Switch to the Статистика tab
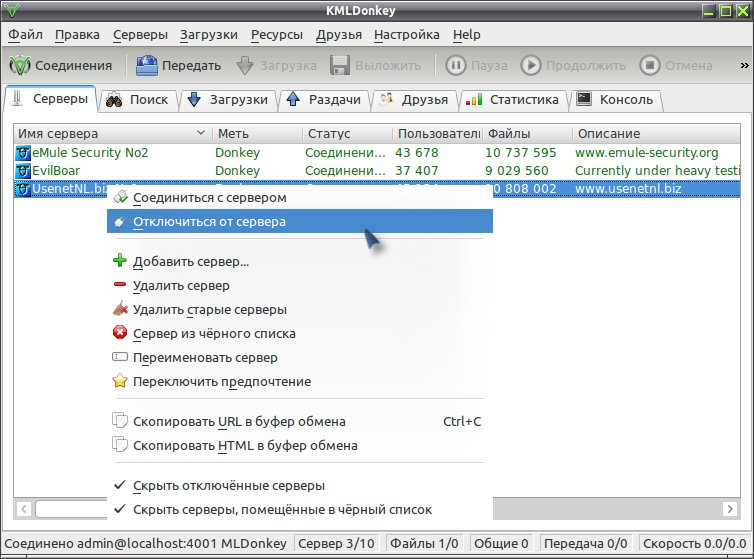This screenshot has width=754, height=559. point(514,100)
